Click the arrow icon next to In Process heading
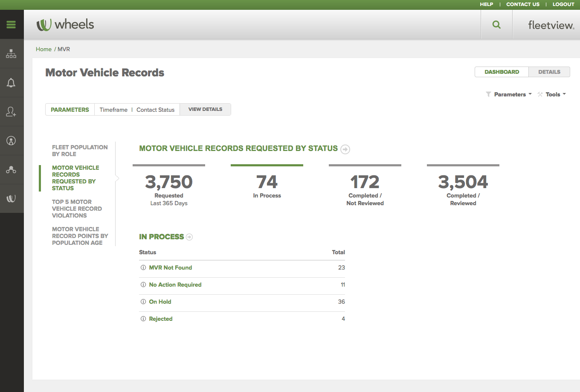580x392 pixels. [x=189, y=237]
